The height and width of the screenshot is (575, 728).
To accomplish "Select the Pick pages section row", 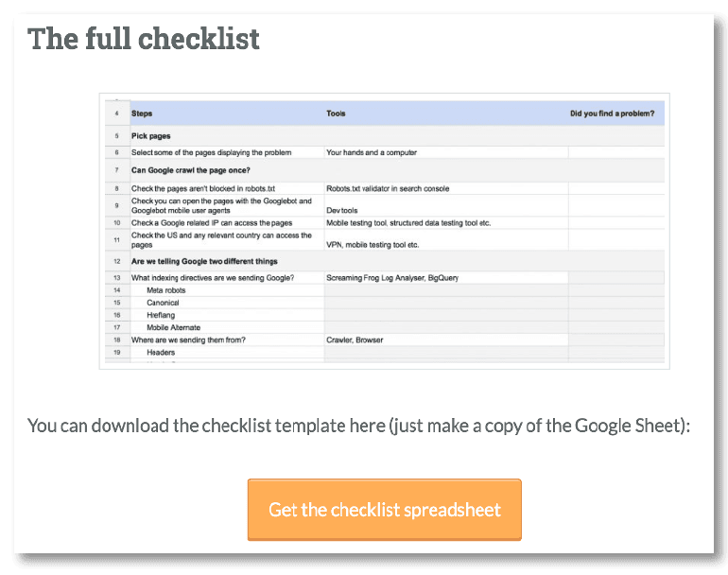I will 151,136.
